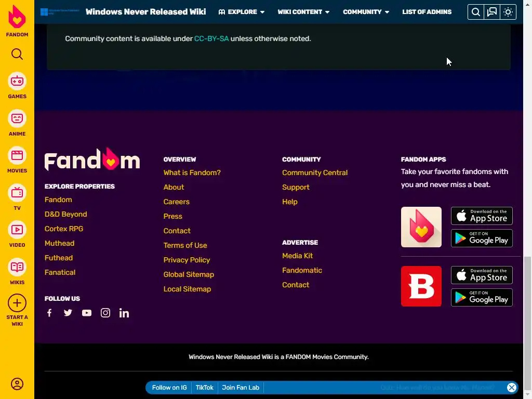Open the Contact link under Overview
The image size is (532, 399).
click(177, 231)
